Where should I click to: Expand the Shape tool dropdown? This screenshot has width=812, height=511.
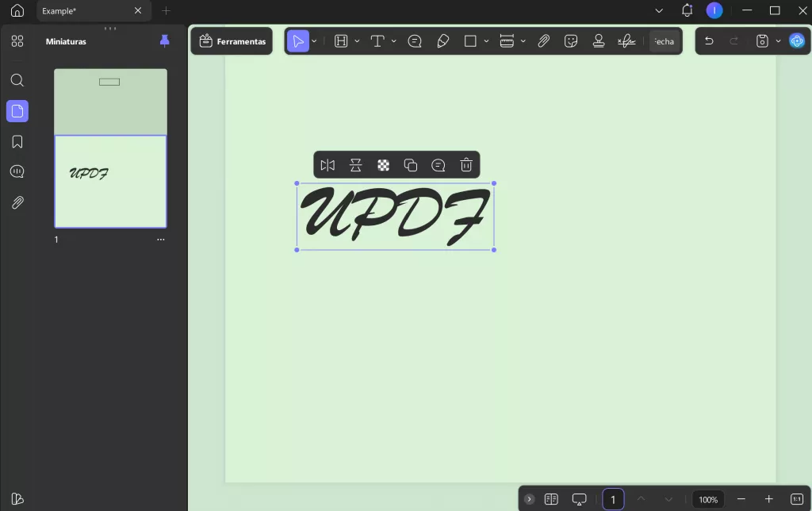(486, 41)
